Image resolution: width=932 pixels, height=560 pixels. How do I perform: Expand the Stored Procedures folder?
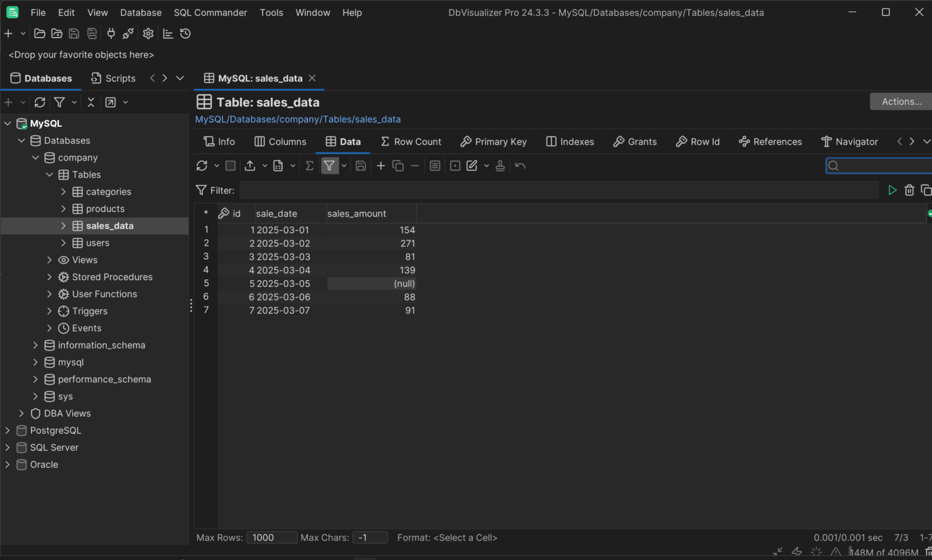pos(50,277)
